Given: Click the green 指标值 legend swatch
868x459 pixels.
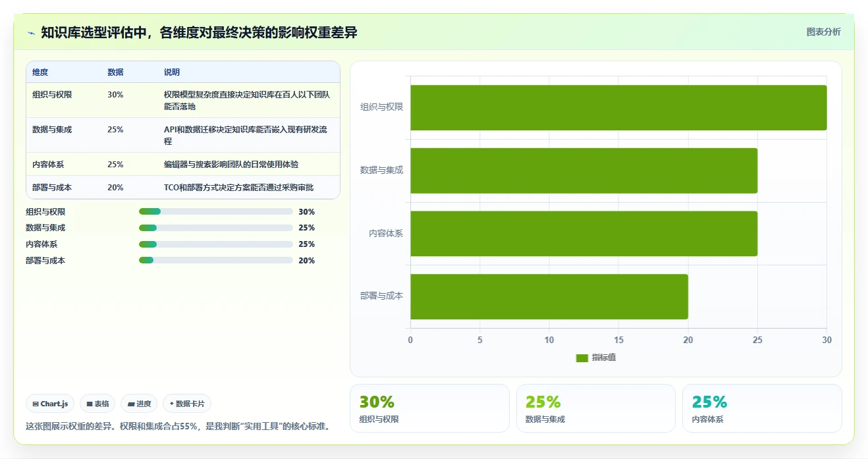Looking at the screenshot, I should tap(582, 358).
